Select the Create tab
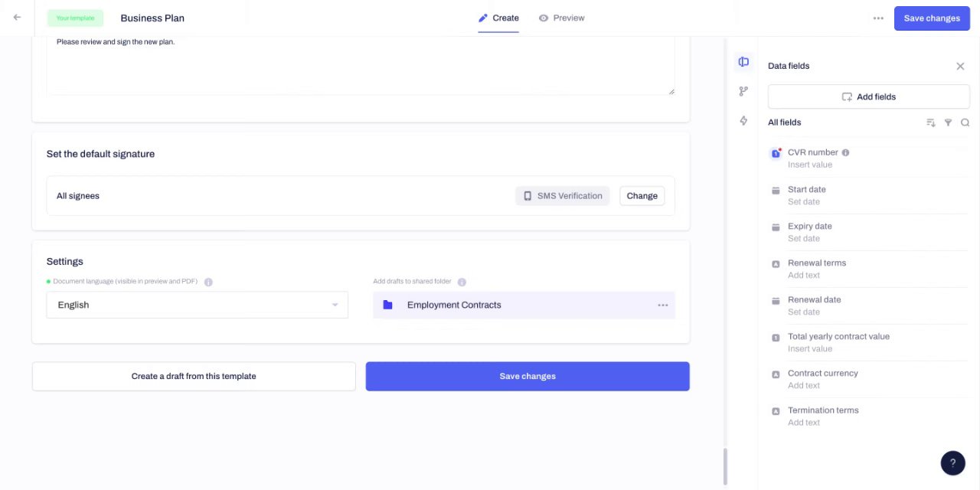 coord(498,18)
